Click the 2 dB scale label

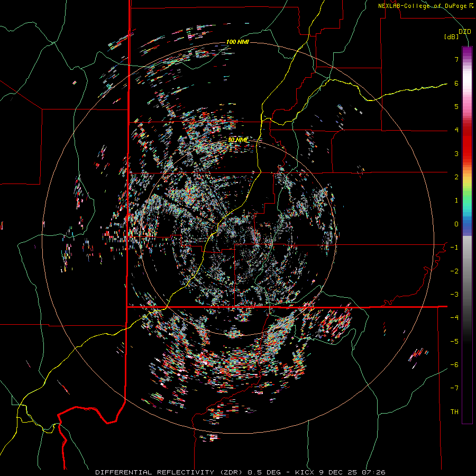pyautogui.click(x=456, y=177)
